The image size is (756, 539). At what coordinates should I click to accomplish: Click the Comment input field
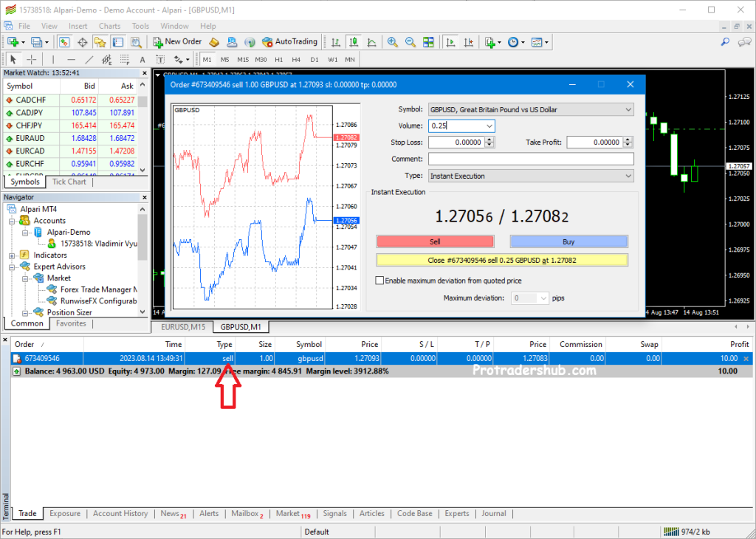[530, 159]
